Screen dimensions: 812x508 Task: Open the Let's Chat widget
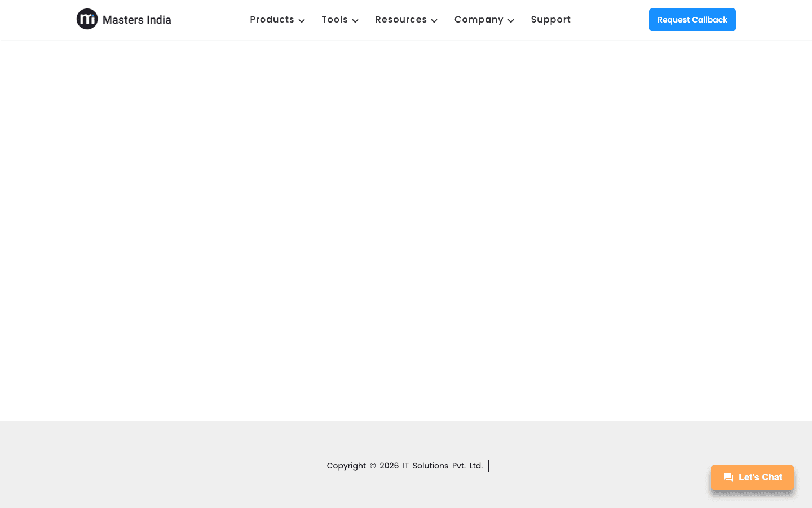click(x=752, y=478)
